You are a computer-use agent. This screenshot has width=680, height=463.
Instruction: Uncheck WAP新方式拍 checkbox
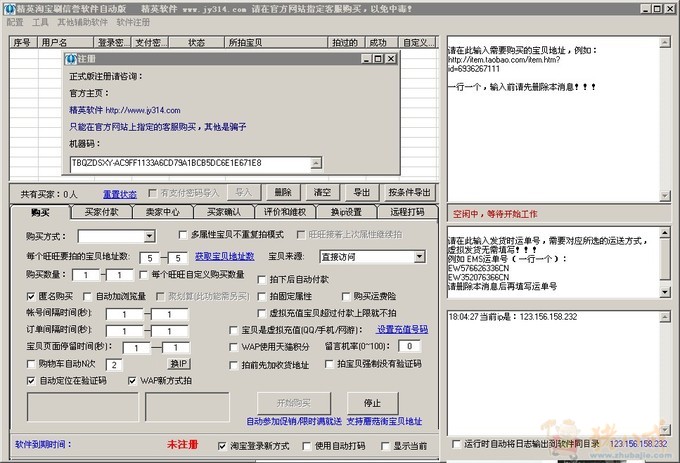click(x=132, y=381)
